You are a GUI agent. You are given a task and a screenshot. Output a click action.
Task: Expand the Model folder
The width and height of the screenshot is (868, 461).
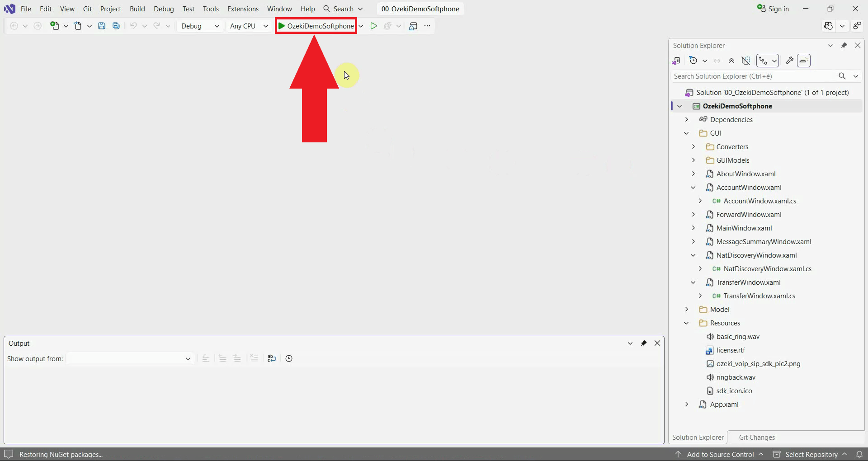tap(686, 309)
